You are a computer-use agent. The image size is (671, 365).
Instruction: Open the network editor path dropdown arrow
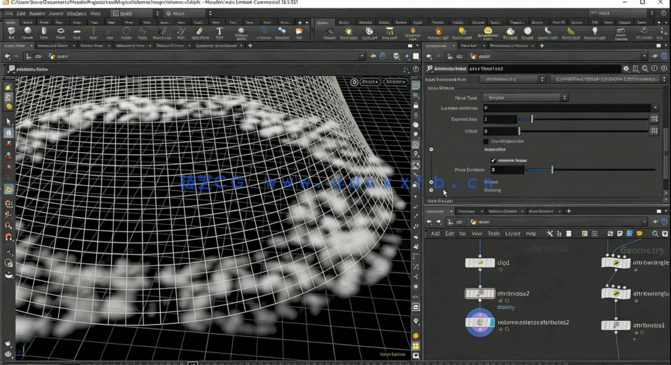pos(644,222)
